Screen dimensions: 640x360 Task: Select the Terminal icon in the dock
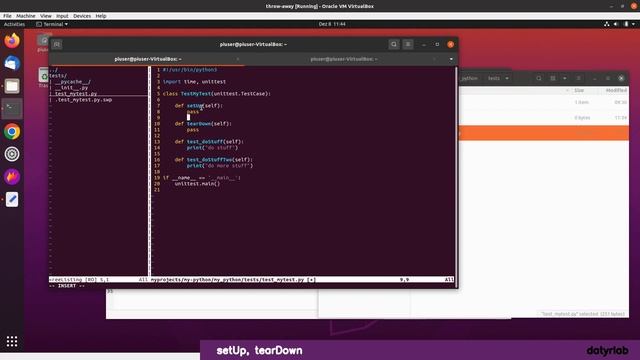12,109
